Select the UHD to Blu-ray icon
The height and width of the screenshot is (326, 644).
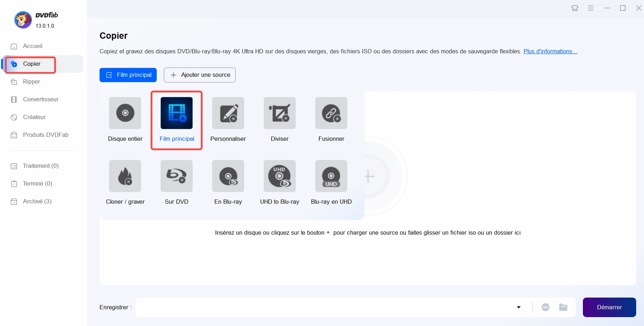[280, 176]
